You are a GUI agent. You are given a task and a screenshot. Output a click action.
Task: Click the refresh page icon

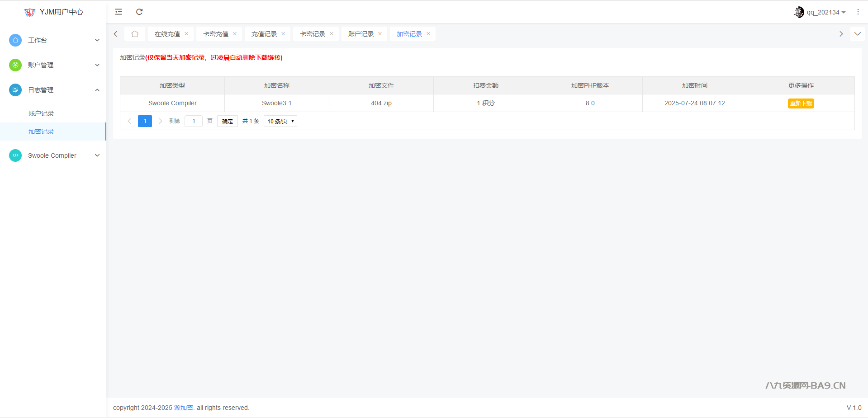click(x=139, y=12)
